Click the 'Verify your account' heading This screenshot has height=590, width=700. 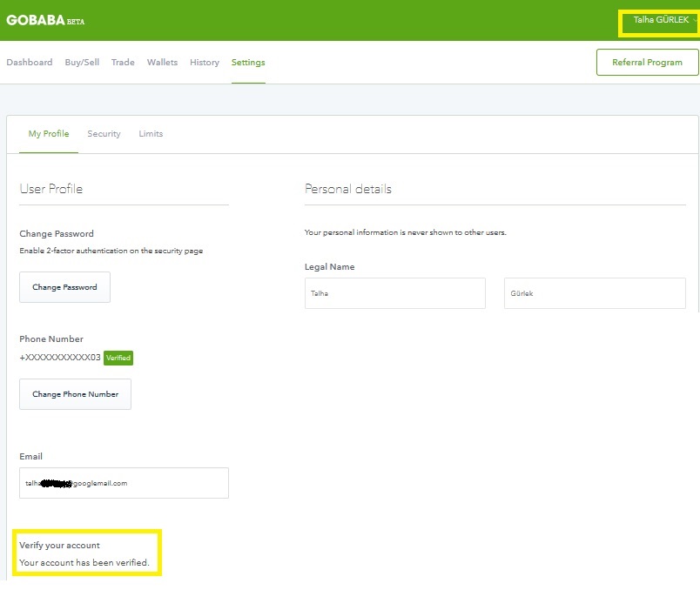coord(59,545)
